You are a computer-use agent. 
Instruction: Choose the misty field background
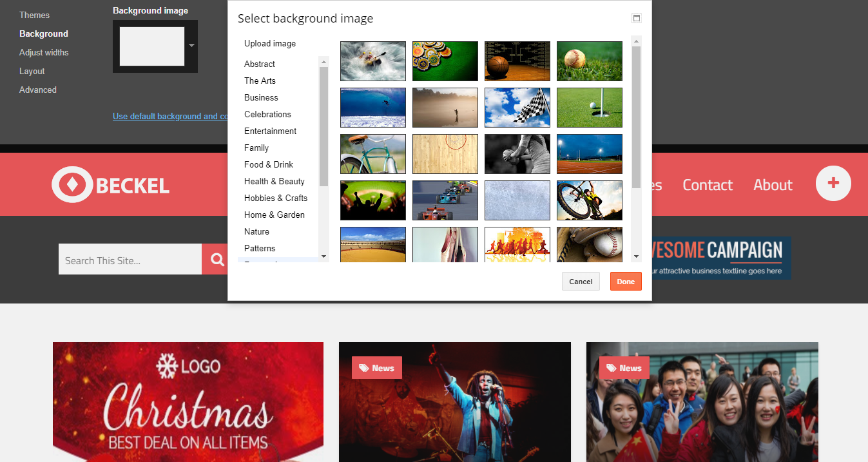[x=445, y=108]
